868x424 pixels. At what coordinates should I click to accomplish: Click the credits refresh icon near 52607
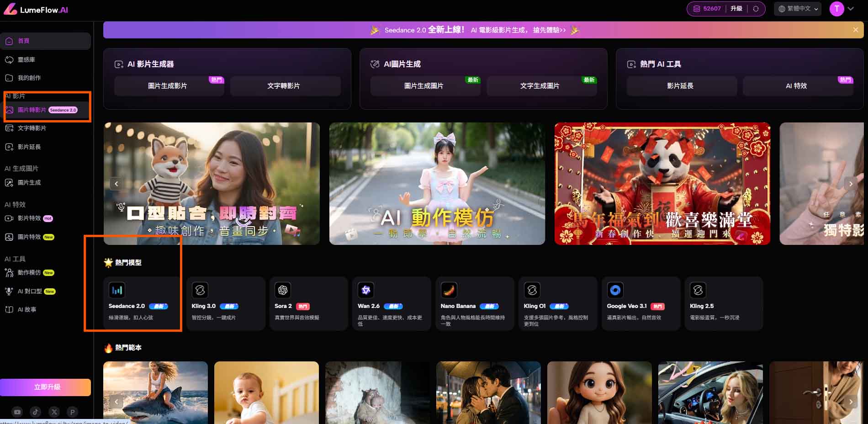(757, 9)
